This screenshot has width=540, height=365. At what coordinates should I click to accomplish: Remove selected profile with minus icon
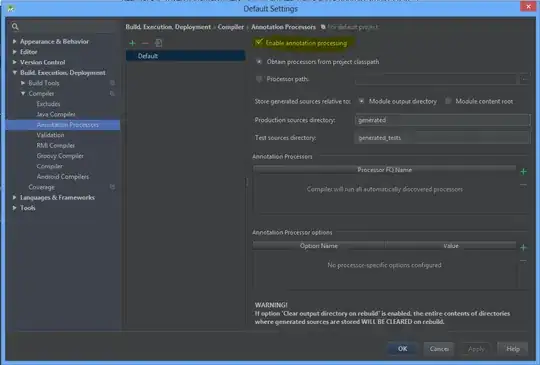pyautogui.click(x=145, y=43)
